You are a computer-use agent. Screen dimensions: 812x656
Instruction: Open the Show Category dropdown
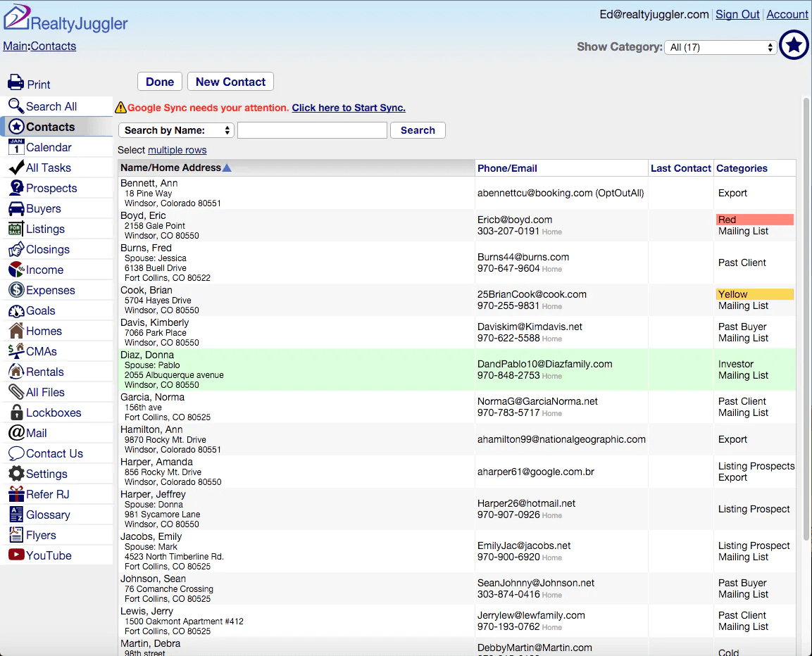[720, 47]
